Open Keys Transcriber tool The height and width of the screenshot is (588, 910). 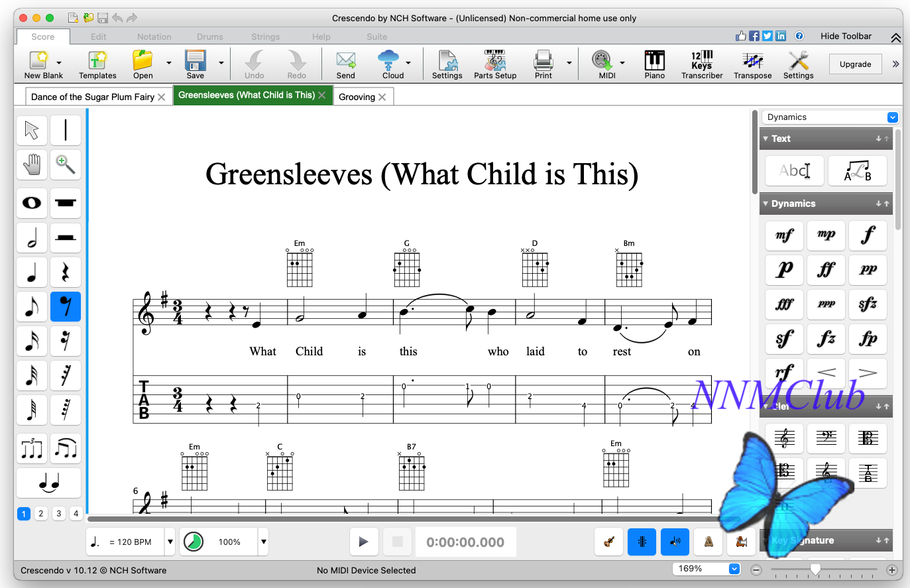[x=702, y=64]
